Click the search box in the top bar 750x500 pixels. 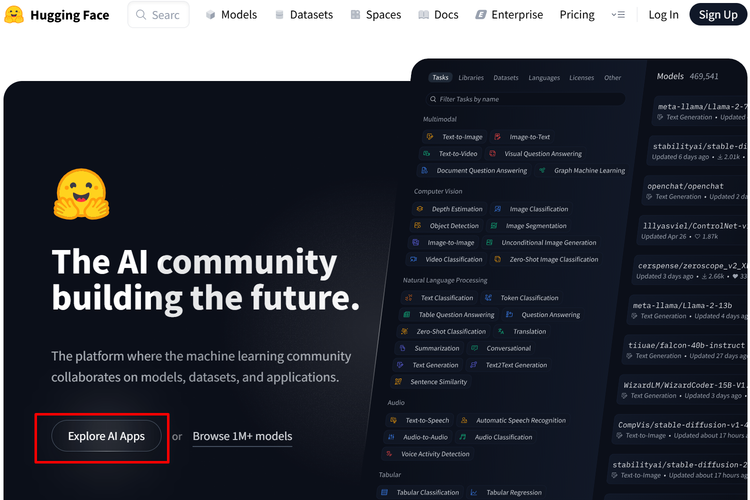click(158, 15)
